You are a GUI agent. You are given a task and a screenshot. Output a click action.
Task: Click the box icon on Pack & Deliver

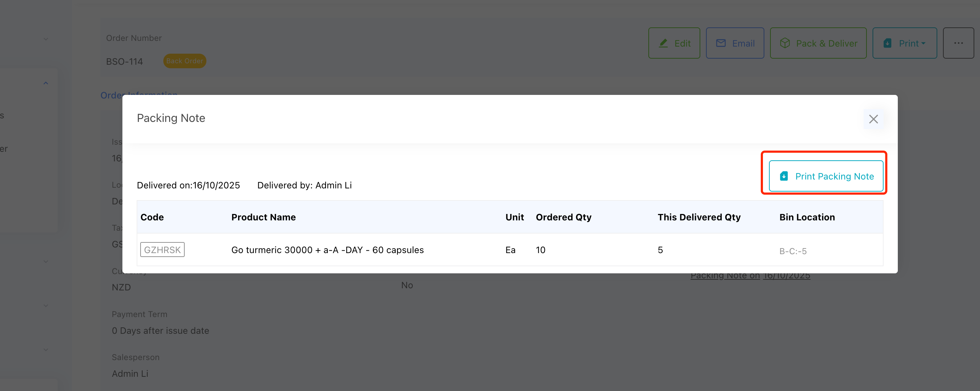(x=784, y=43)
